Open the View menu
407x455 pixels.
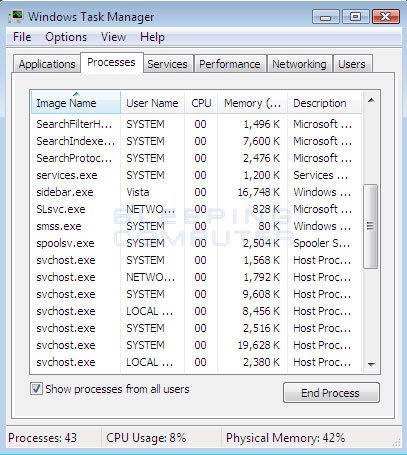pos(113,37)
